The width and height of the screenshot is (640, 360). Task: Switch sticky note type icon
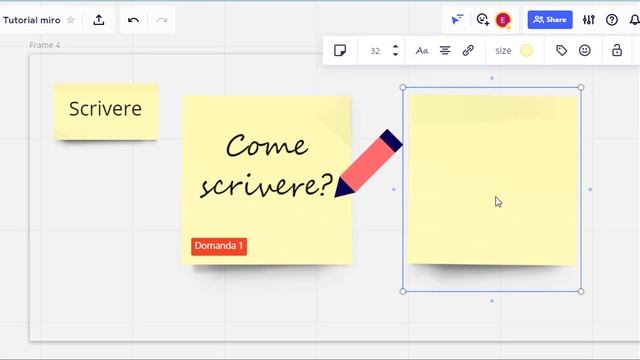pos(340,50)
